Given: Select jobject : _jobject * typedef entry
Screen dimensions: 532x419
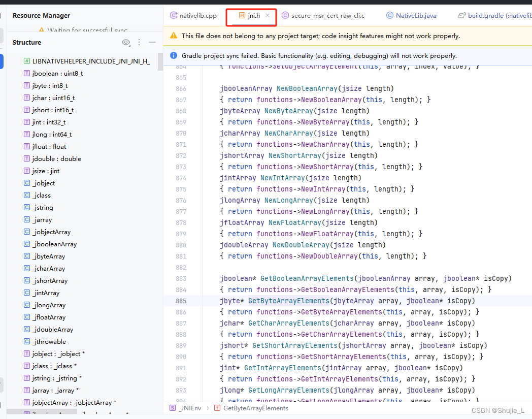Looking at the screenshot, I should tap(54, 354).
